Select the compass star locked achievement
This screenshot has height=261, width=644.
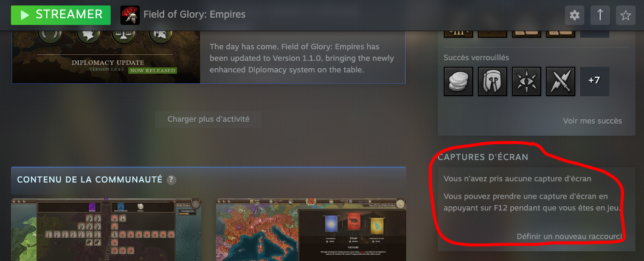(527, 82)
